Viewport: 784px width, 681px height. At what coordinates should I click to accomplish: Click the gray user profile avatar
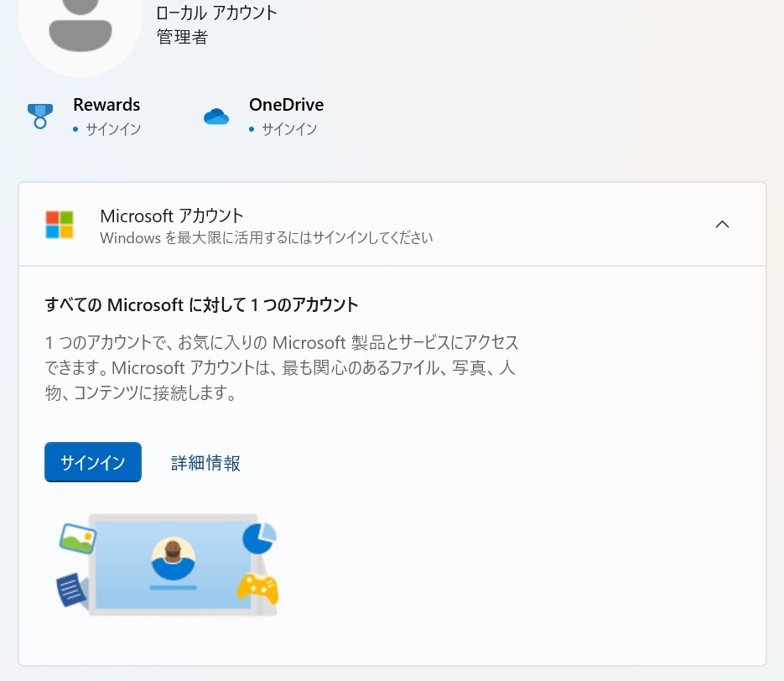(80, 25)
